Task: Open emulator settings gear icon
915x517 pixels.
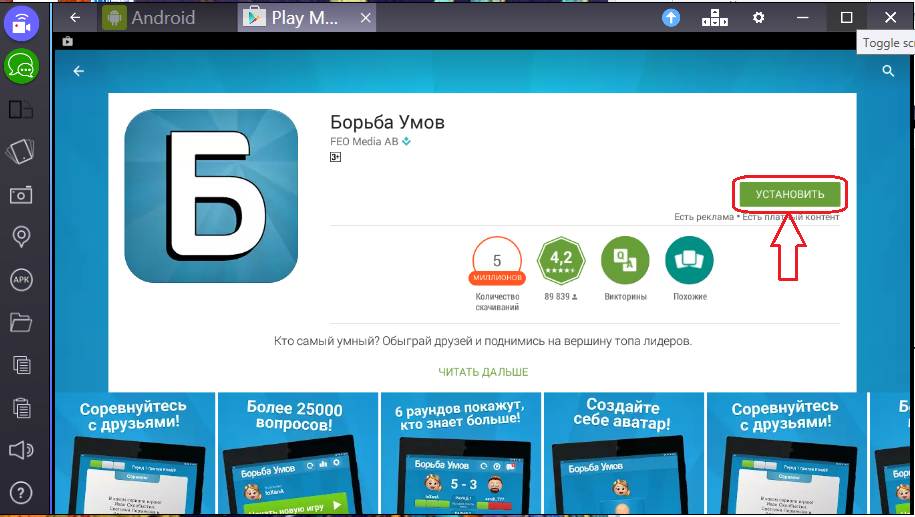Action: pos(759,18)
